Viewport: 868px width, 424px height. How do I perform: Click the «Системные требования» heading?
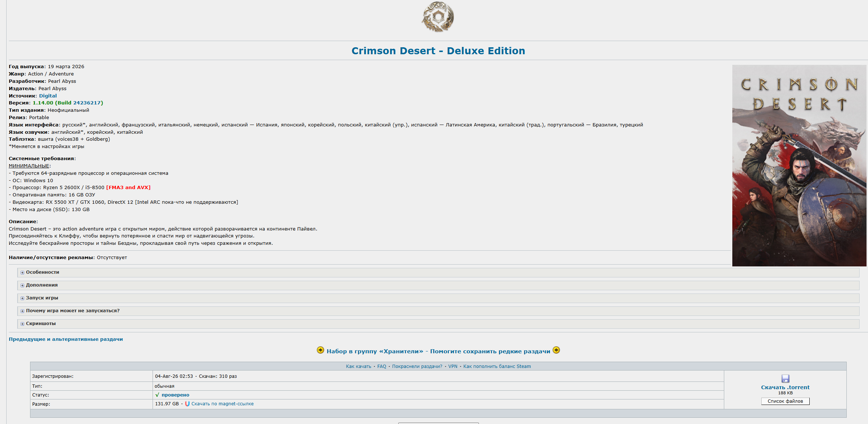click(41, 159)
